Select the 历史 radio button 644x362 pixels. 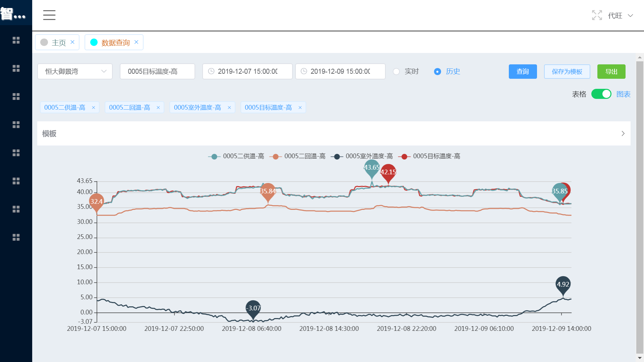pos(437,71)
